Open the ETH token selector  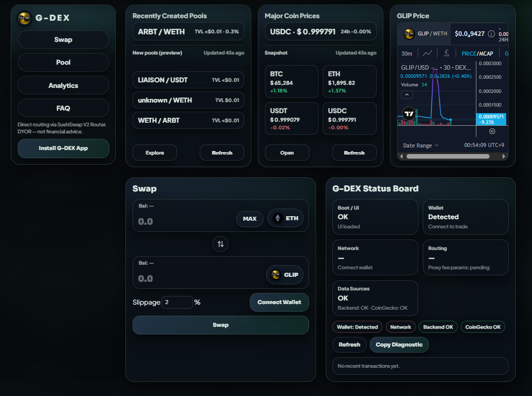click(285, 218)
